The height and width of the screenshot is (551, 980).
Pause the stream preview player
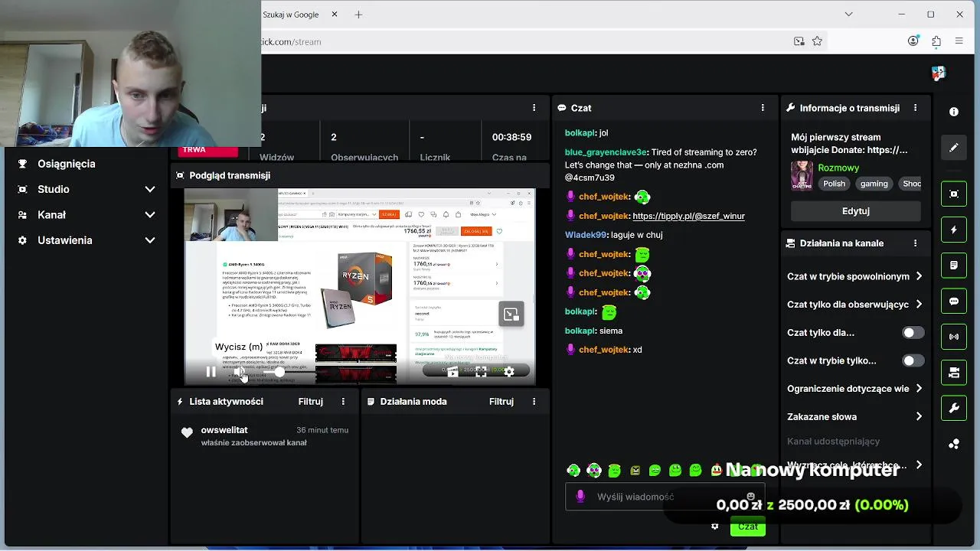click(211, 372)
